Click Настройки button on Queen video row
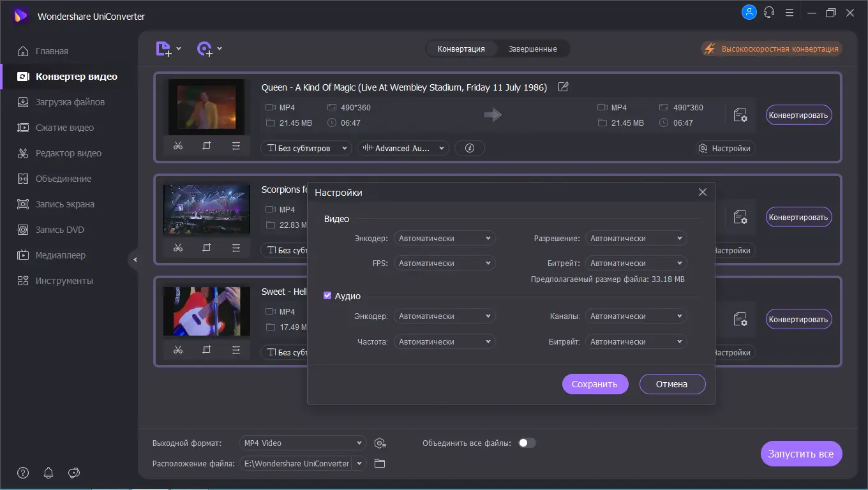The image size is (868, 490). click(725, 148)
